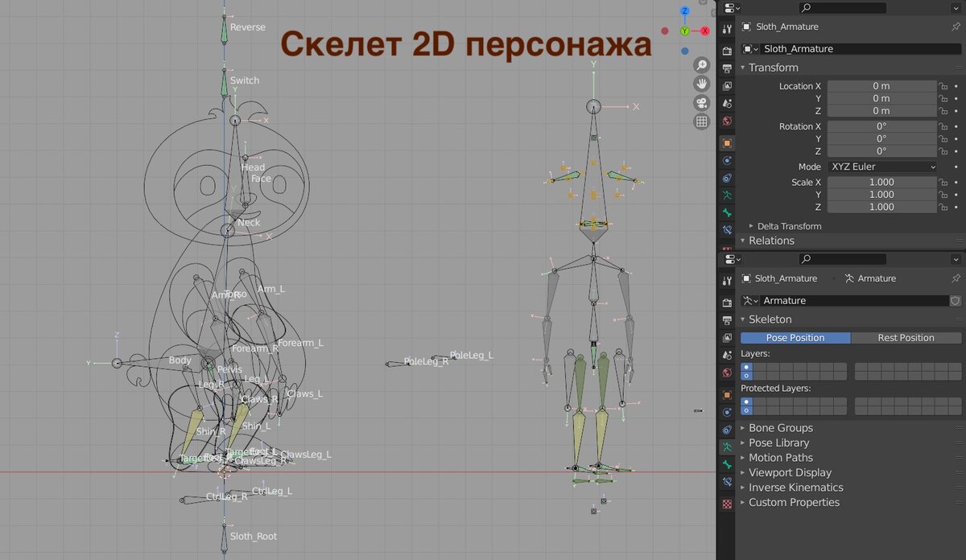The height and width of the screenshot is (560, 966).
Task: Toggle the lock on Location X
Action: 942,86
